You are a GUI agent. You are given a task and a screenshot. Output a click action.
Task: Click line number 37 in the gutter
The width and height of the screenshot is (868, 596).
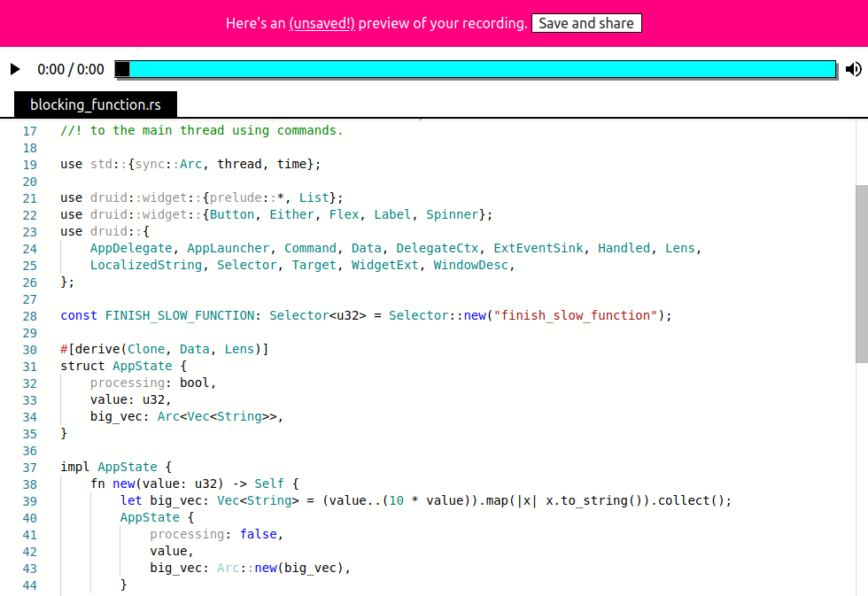(x=30, y=468)
